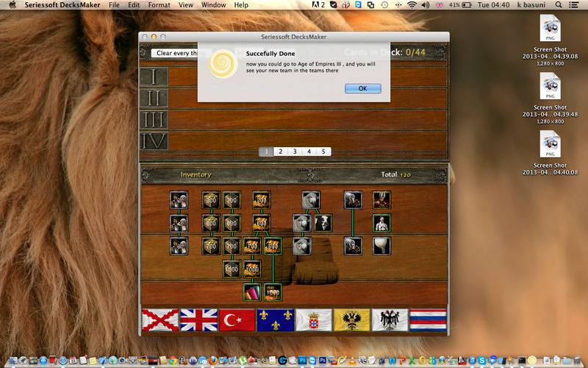Screen dimensions: 588x368
Task: Add the grey 300 crate card
Action: click(232, 200)
